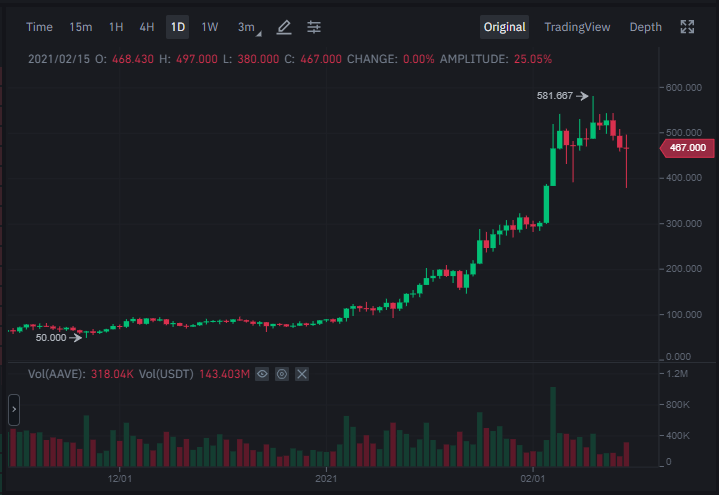Select the drawing pencil tool
719x495 pixels.
284,27
